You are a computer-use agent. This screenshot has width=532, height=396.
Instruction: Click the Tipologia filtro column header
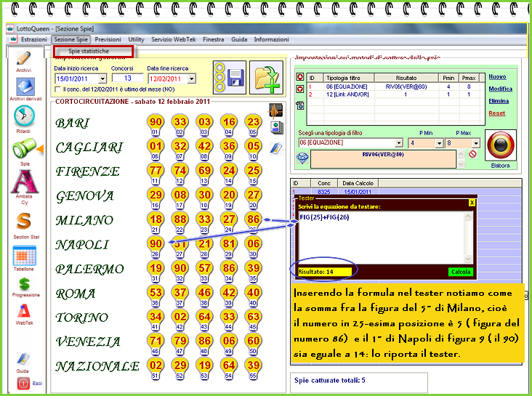(348, 78)
